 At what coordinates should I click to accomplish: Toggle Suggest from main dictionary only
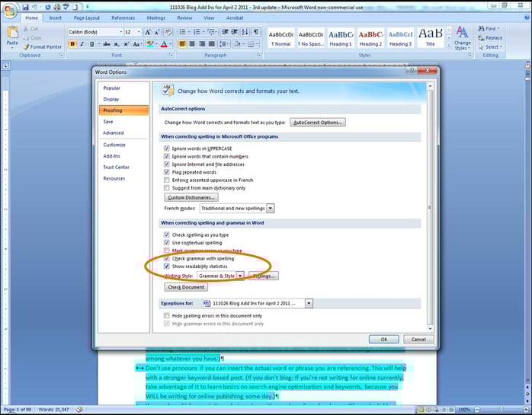pos(167,187)
